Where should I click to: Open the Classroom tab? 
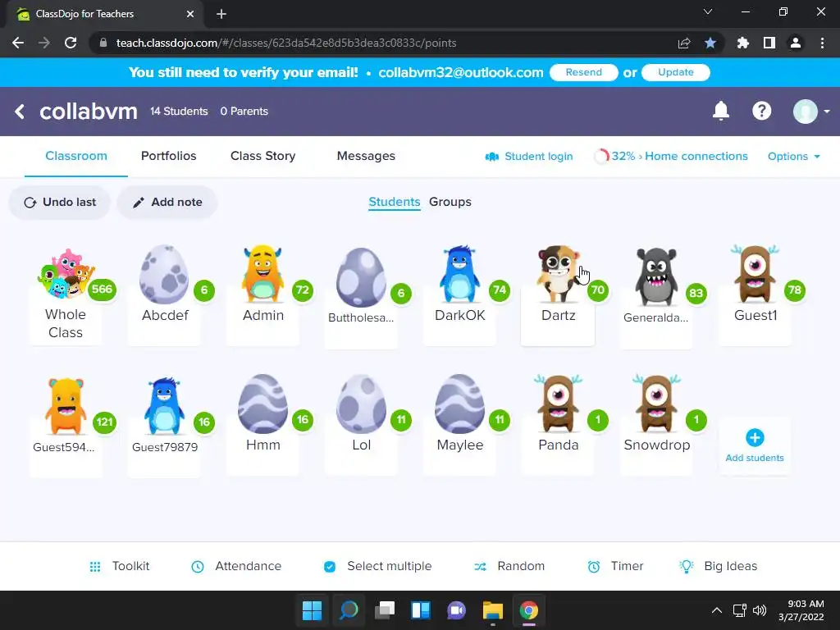76,156
